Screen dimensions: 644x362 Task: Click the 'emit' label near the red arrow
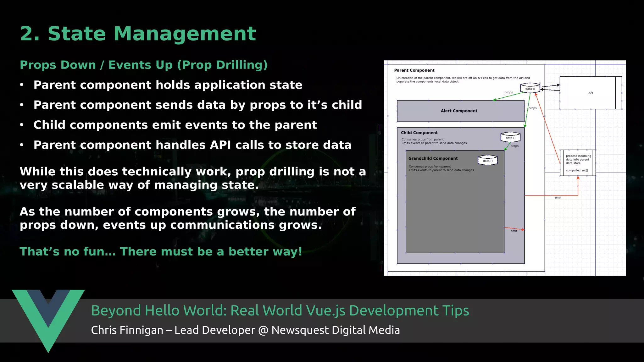[x=558, y=198]
